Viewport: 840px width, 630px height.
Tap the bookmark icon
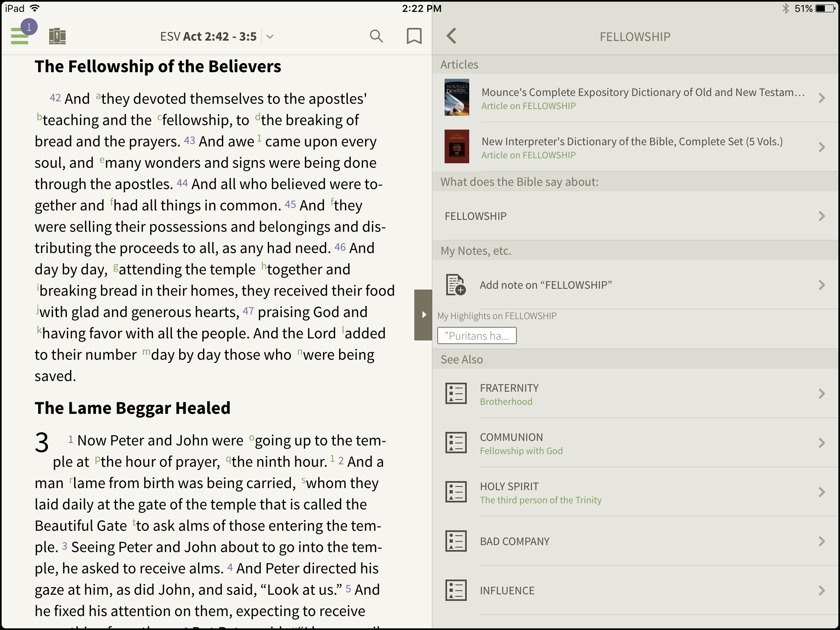tap(414, 36)
